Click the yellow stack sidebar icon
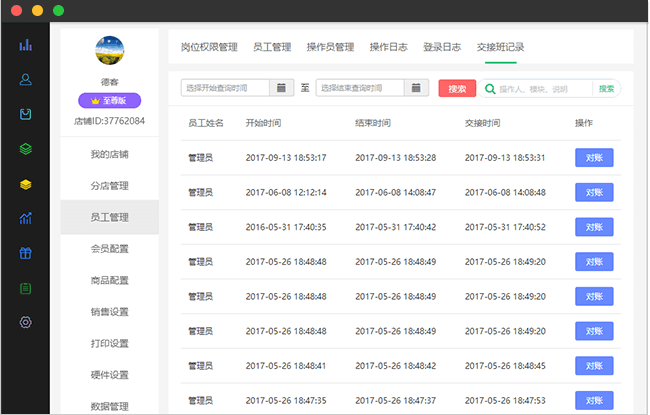This screenshot has width=650, height=415. (x=26, y=184)
